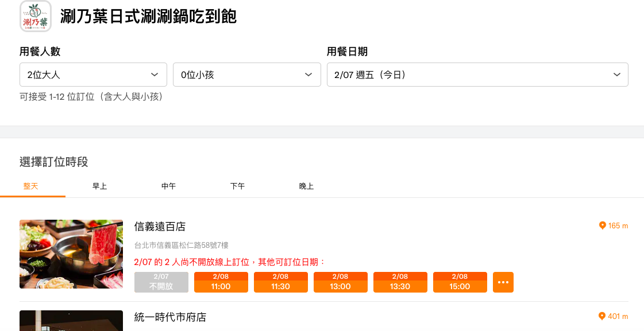Book the 2/08 15:00 time slot
The image size is (644, 331).
pos(460,282)
